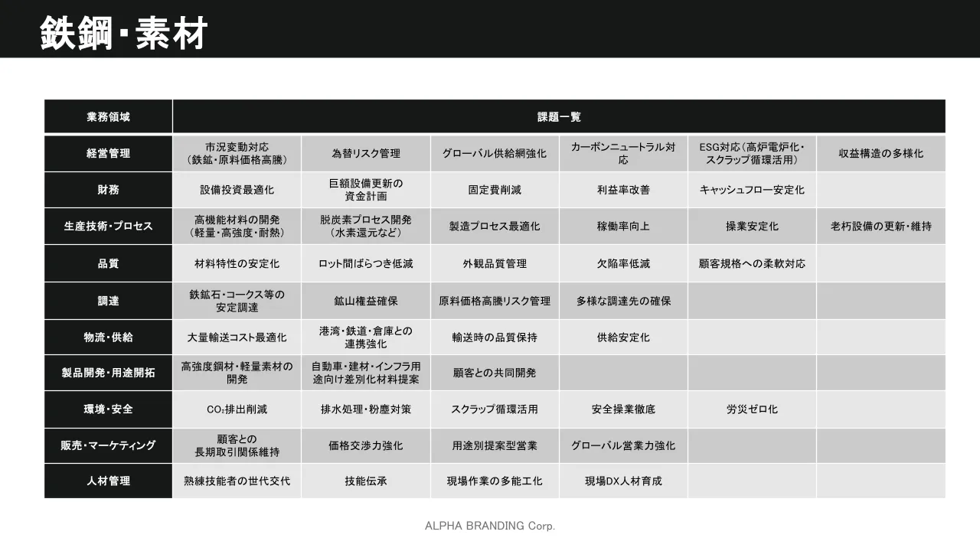Select the 価格交渉力強化 cell
The height and width of the screenshot is (551, 980).
tap(366, 445)
